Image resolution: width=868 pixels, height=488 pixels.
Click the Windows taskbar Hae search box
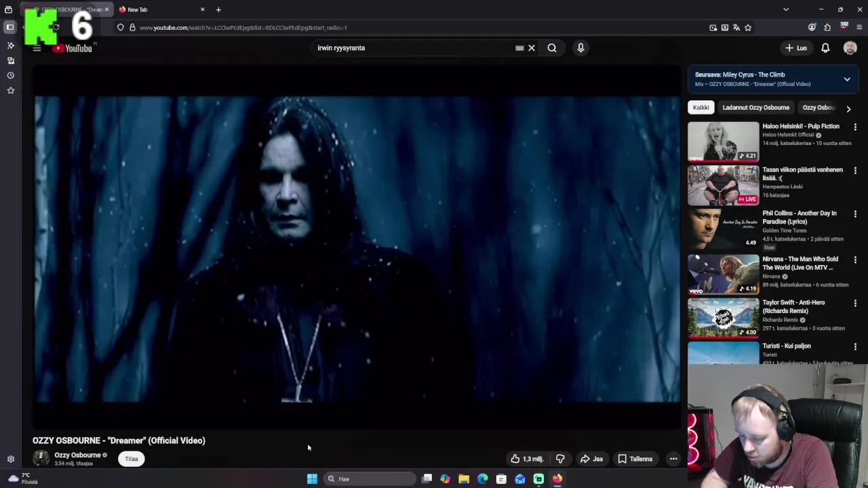370,479
